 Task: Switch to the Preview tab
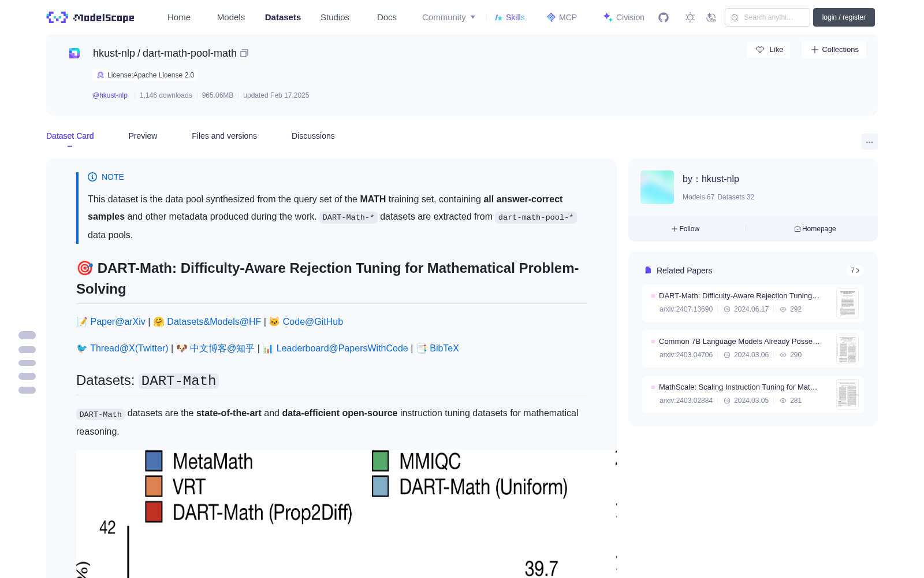coord(143,136)
